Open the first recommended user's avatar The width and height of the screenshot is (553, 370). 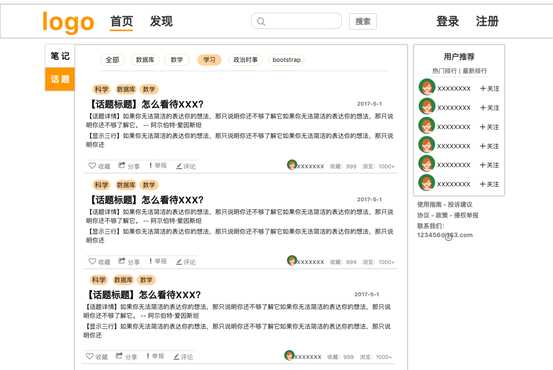427,87
